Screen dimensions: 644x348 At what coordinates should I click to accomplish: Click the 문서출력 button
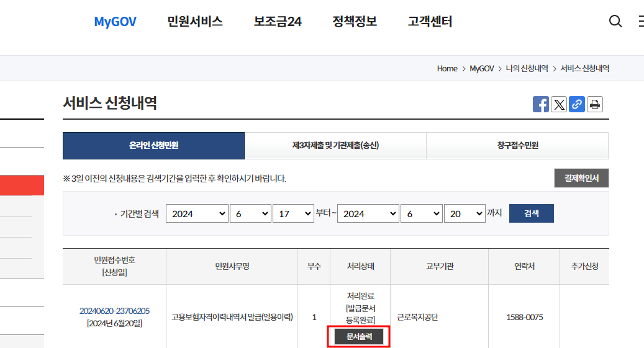tap(359, 336)
